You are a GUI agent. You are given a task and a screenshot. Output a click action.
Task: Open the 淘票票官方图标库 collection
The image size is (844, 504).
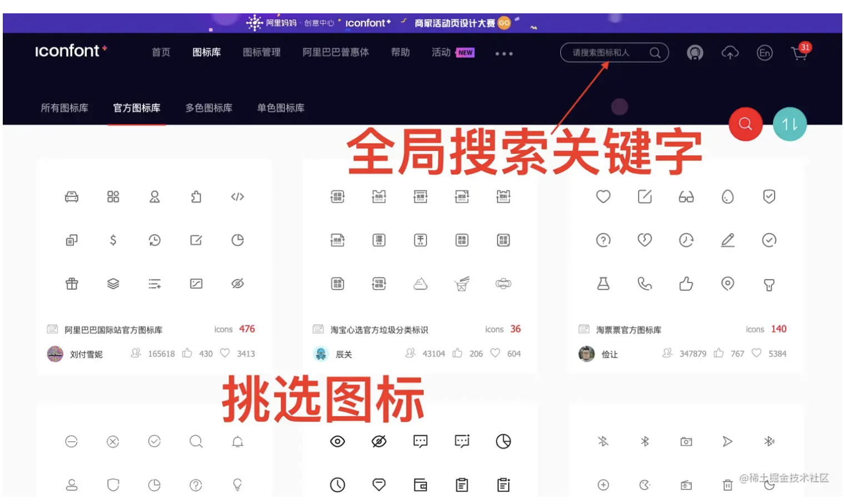tap(629, 330)
